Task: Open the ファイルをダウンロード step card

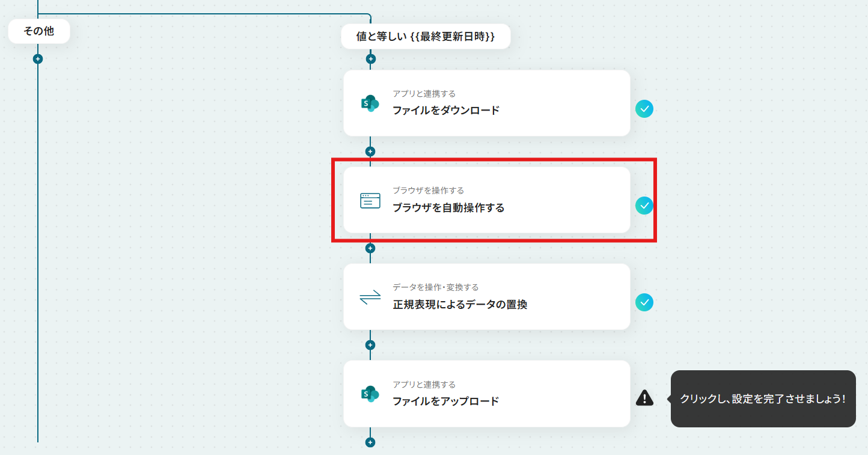Action: click(x=487, y=103)
